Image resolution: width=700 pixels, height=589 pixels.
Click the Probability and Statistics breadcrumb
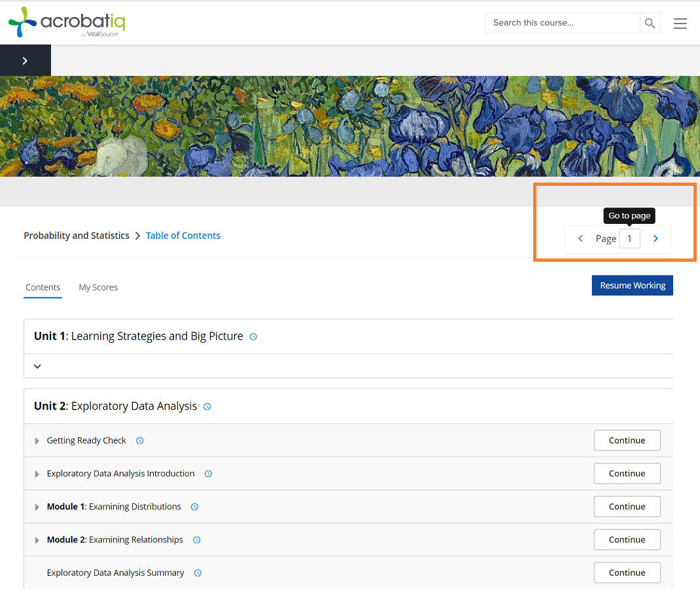77,236
